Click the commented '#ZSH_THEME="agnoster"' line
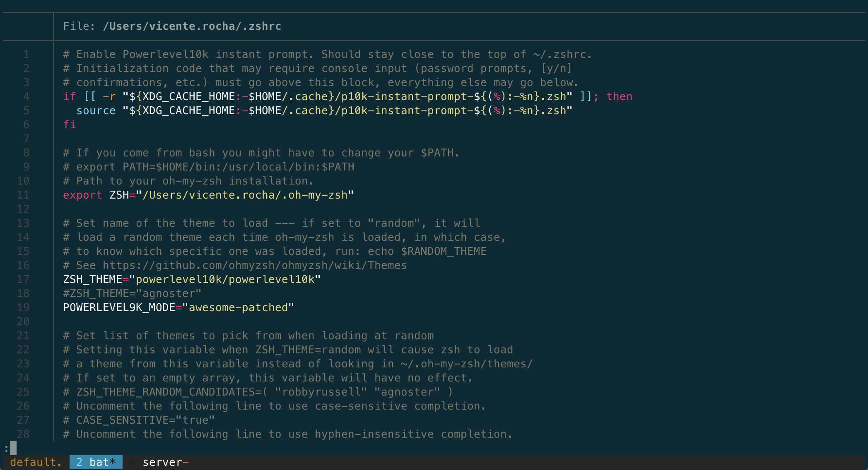The image size is (868, 470). point(132,293)
